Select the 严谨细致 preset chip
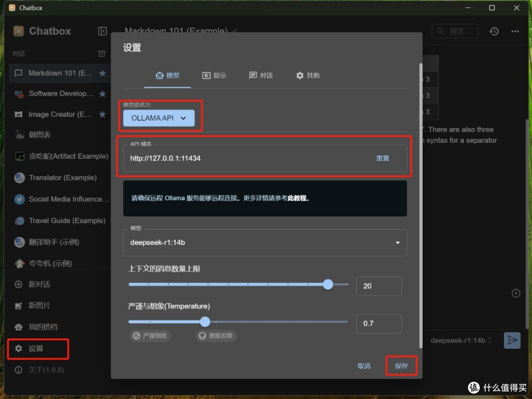The image size is (532, 399). 150,335
